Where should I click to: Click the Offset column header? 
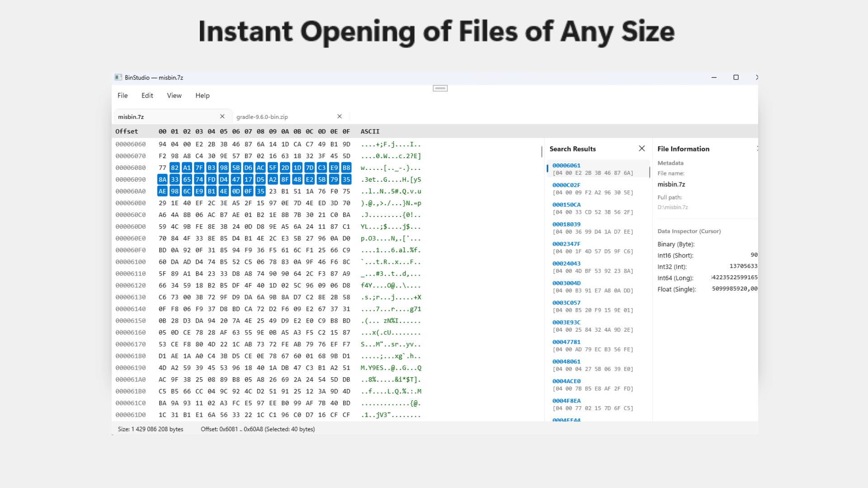(127, 131)
